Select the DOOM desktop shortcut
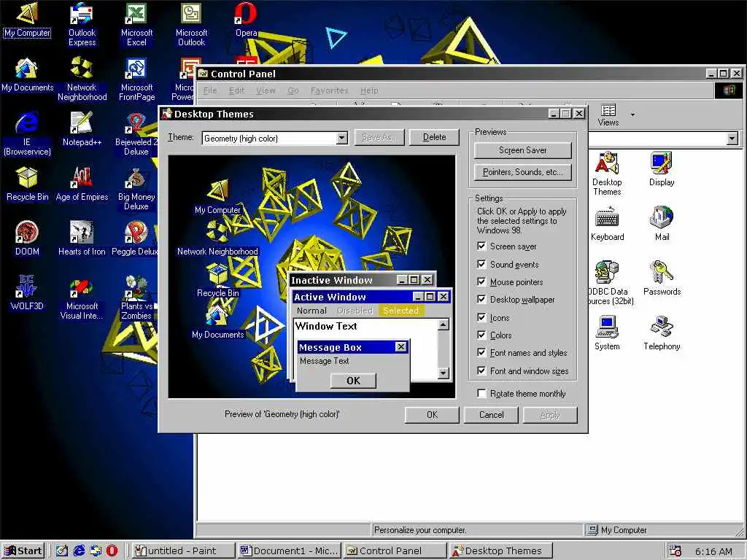Viewport: 747px width, 560px height. [x=27, y=238]
